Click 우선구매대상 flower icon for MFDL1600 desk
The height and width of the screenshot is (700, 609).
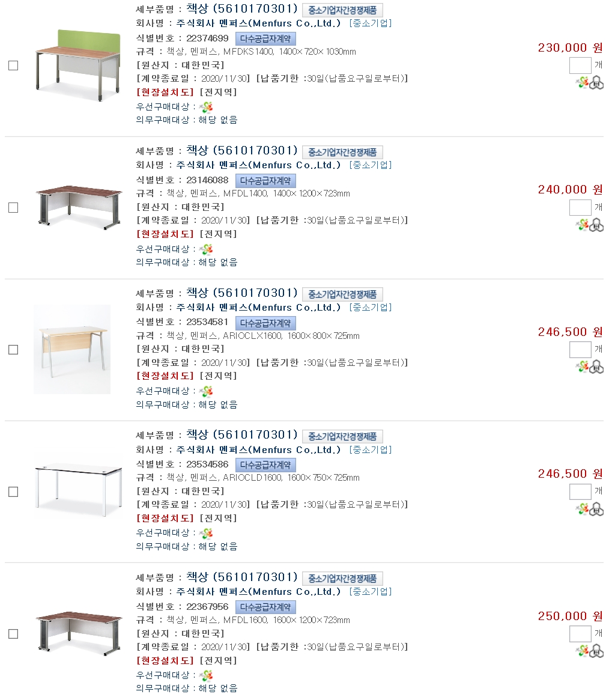(207, 675)
